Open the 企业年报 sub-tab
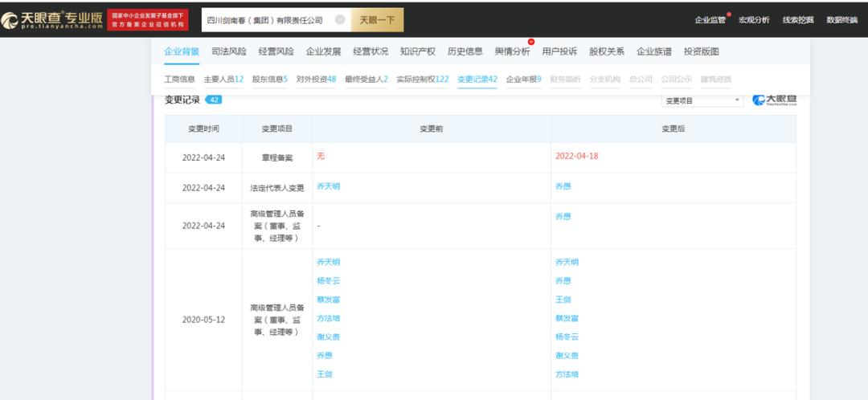The image size is (868, 400). 524,79
